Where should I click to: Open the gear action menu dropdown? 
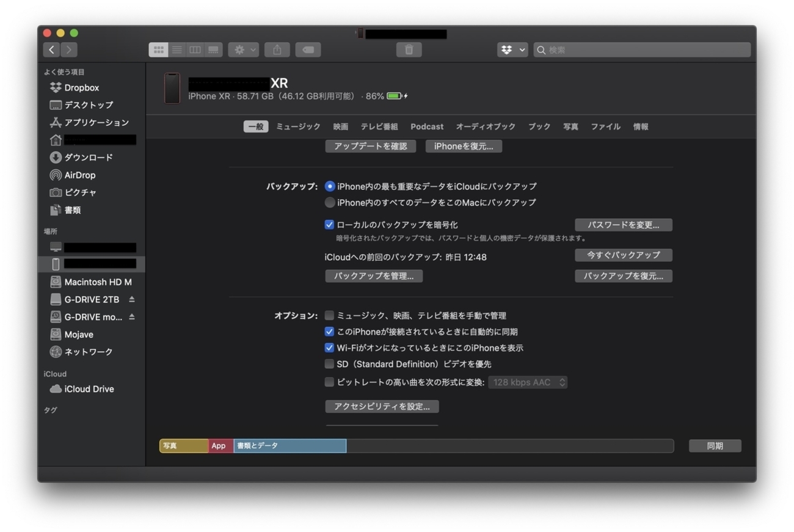(x=243, y=50)
